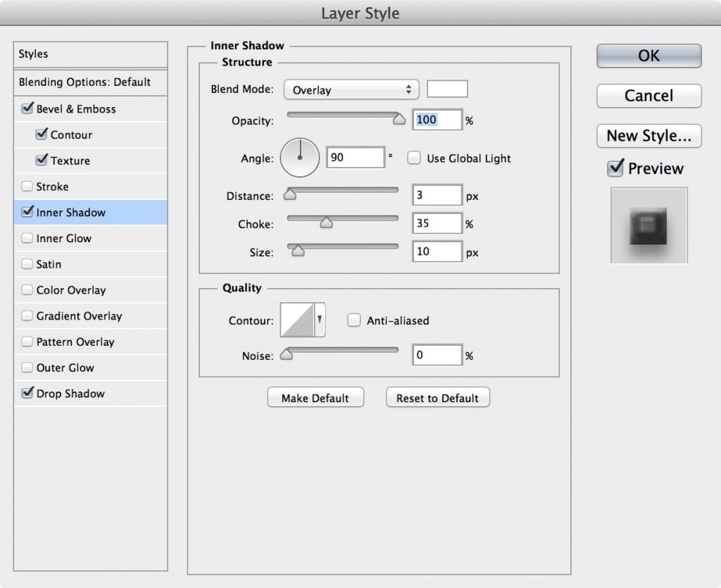Click the Distance value input field
This screenshot has width=721, height=588.
(x=437, y=195)
